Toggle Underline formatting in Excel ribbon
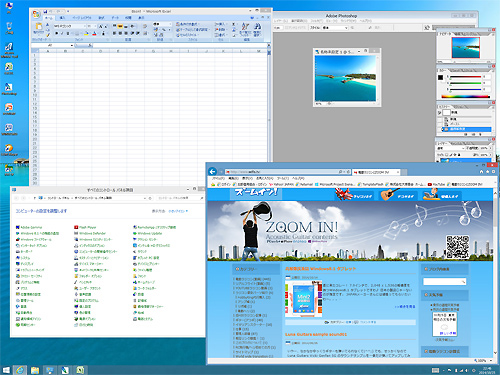 tap(68, 33)
